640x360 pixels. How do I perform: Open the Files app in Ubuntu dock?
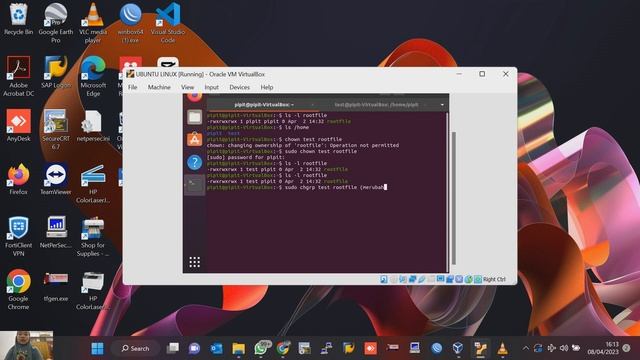pos(195,118)
